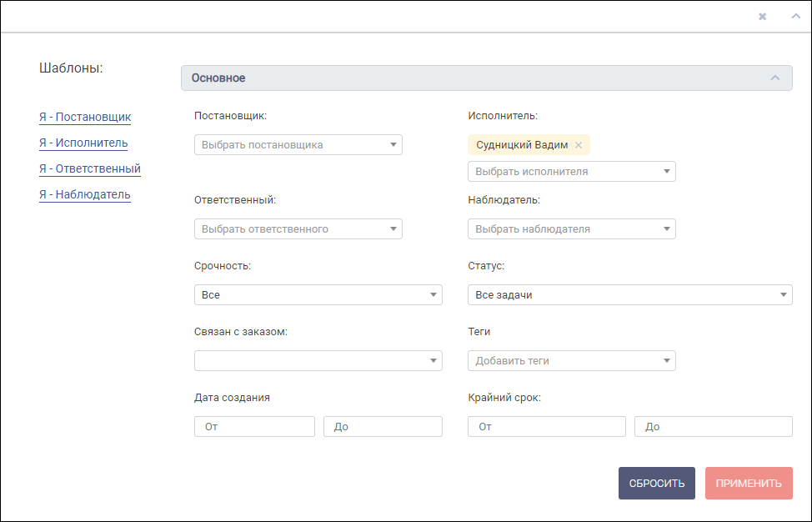Select the Я - Наблюдатель template
This screenshot has height=522, width=812.
point(85,195)
